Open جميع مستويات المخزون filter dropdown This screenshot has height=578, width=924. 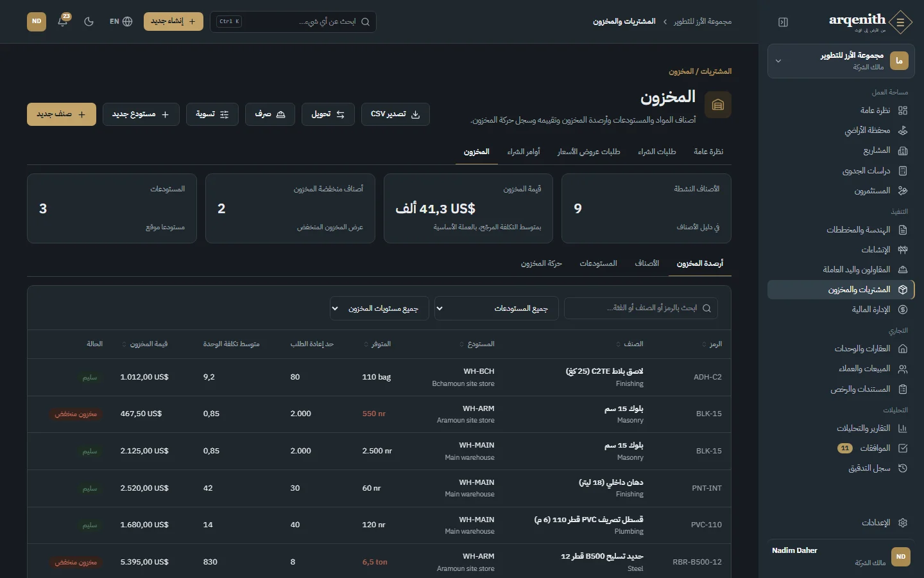(x=379, y=308)
